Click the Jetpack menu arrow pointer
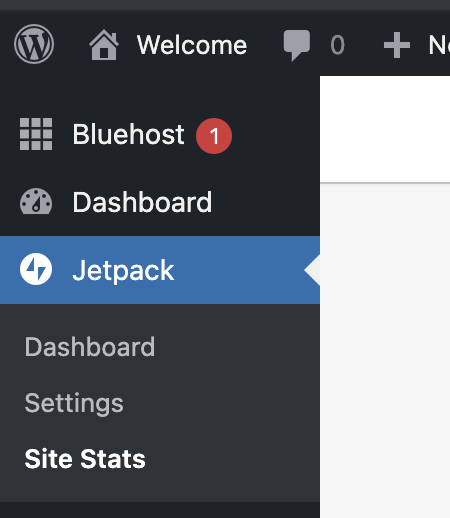The width and height of the screenshot is (450, 518). pos(312,270)
